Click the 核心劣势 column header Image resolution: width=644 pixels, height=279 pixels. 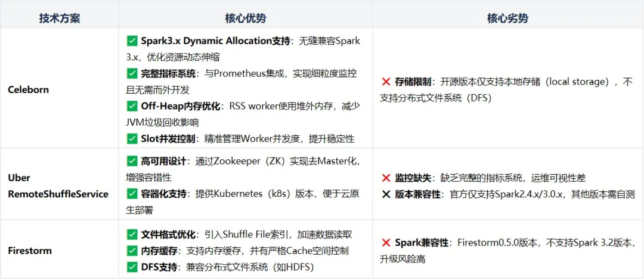coord(507,19)
